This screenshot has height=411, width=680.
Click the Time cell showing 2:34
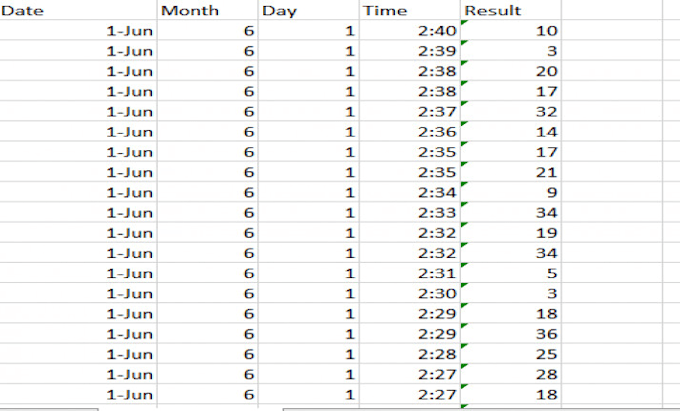[x=409, y=192]
